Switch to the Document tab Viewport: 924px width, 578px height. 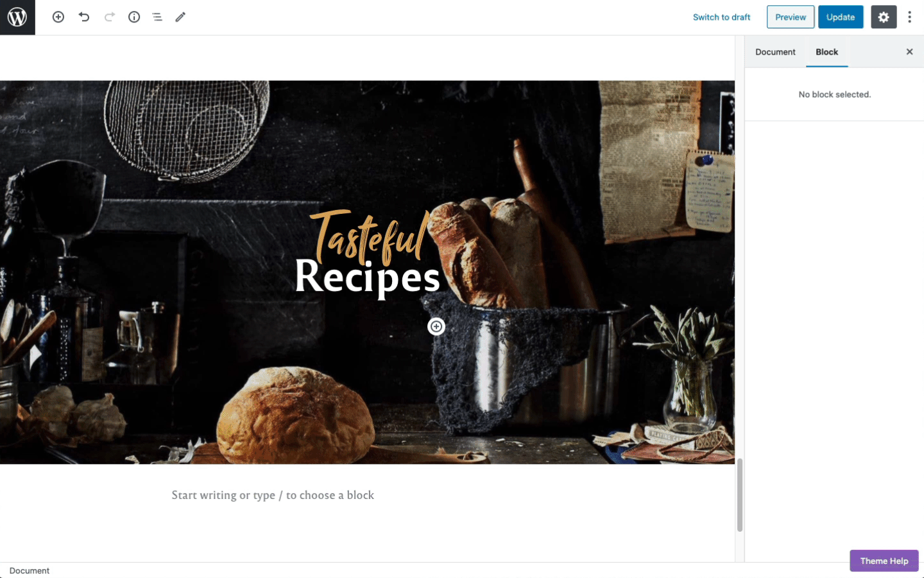(x=775, y=52)
